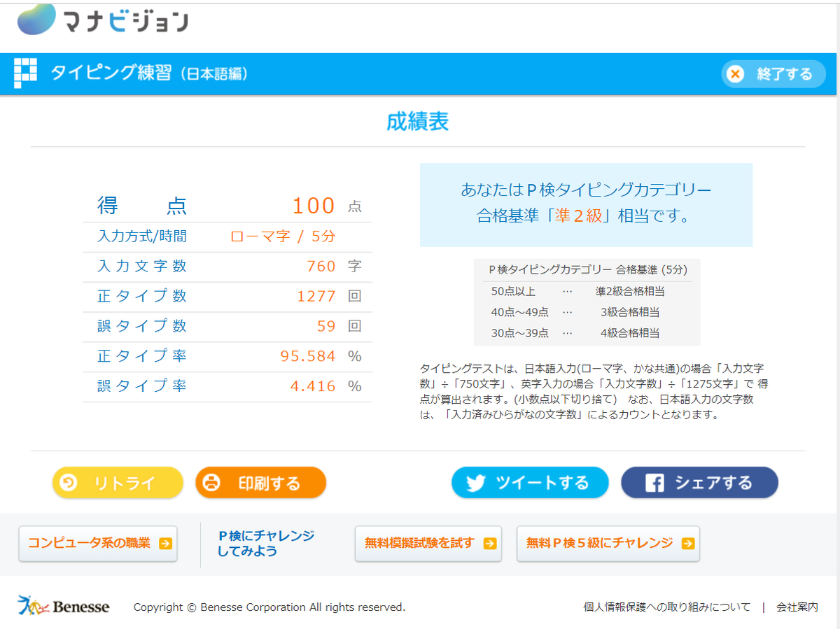Click the printer icon on 印刷する

point(211,483)
